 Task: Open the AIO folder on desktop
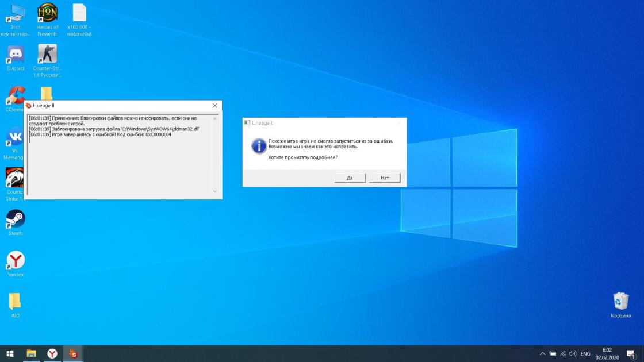16,302
